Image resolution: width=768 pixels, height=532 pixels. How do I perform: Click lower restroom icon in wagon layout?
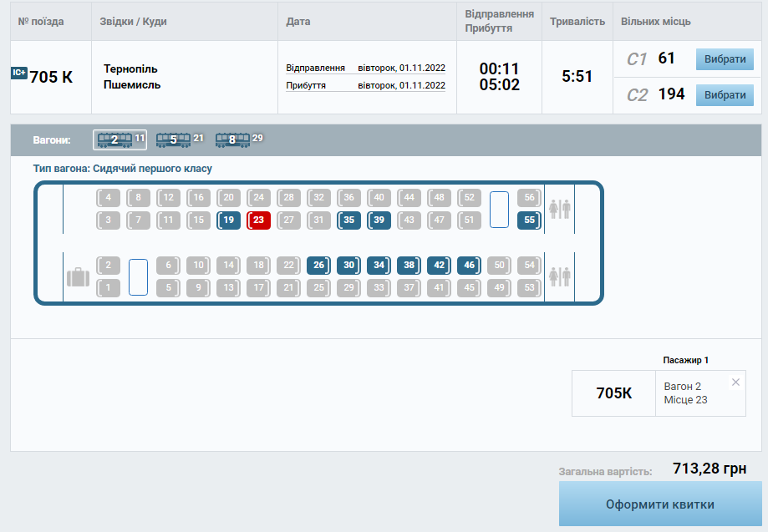559,276
